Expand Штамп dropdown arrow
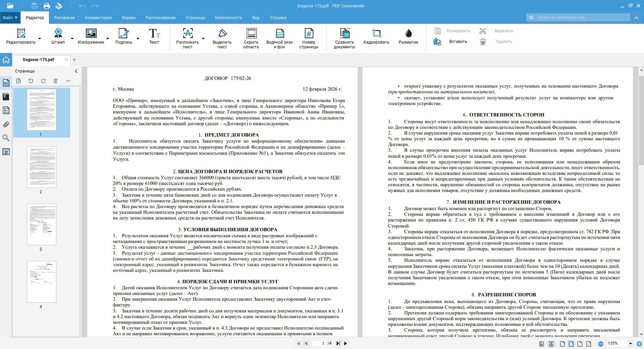The image size is (644, 349). [72, 38]
